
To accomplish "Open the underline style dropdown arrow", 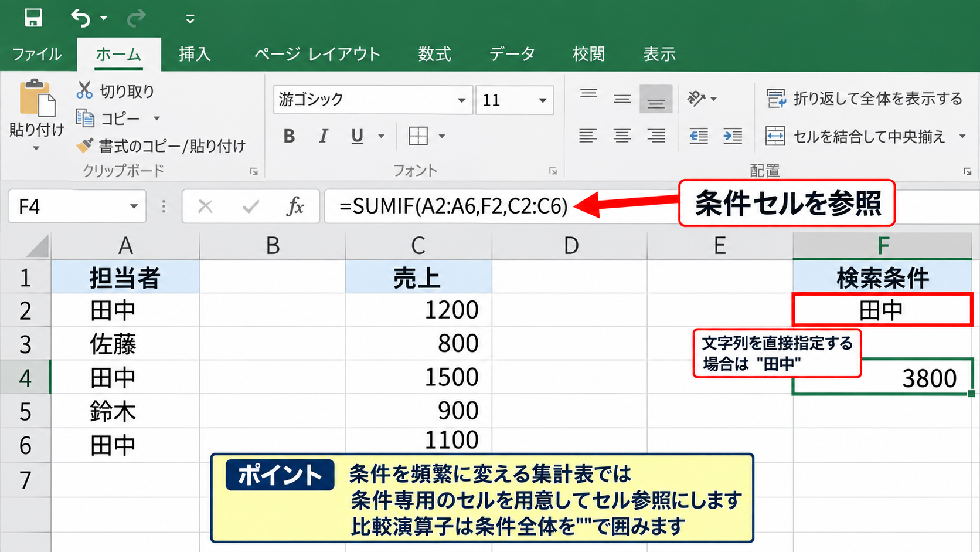I will [x=381, y=136].
